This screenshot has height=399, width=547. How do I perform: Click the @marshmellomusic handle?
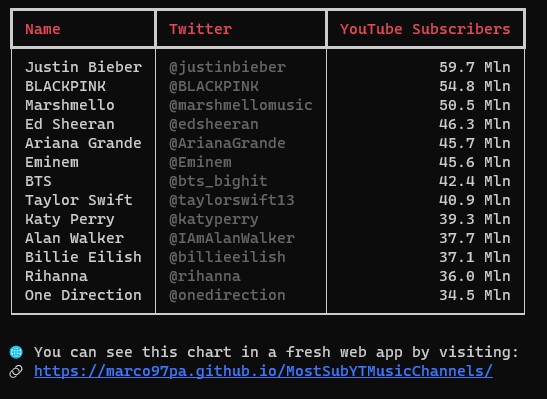pyautogui.click(x=241, y=105)
